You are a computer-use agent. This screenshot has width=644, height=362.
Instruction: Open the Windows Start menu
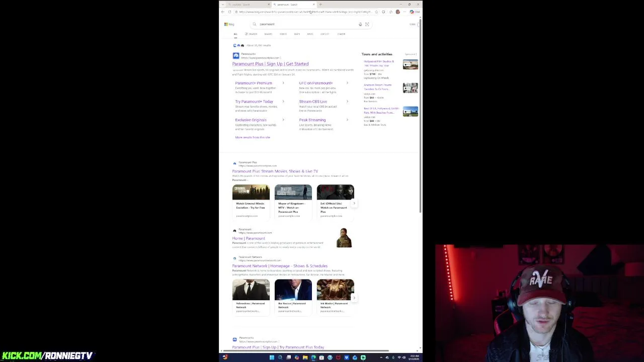272,357
